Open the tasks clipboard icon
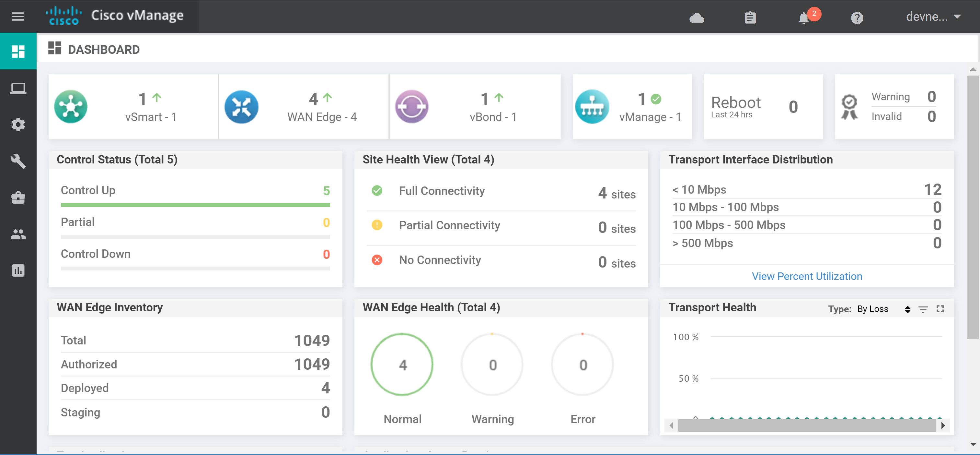This screenshot has height=455, width=980. click(x=750, y=18)
